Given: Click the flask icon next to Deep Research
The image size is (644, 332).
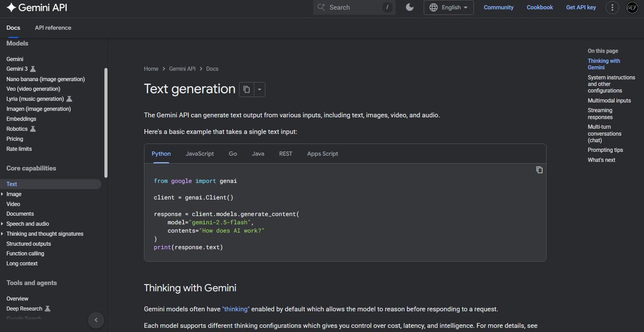Looking at the screenshot, I should 48,309.
